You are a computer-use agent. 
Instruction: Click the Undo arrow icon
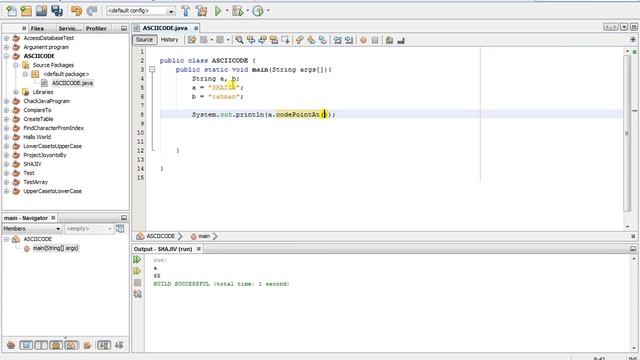tap(76, 11)
